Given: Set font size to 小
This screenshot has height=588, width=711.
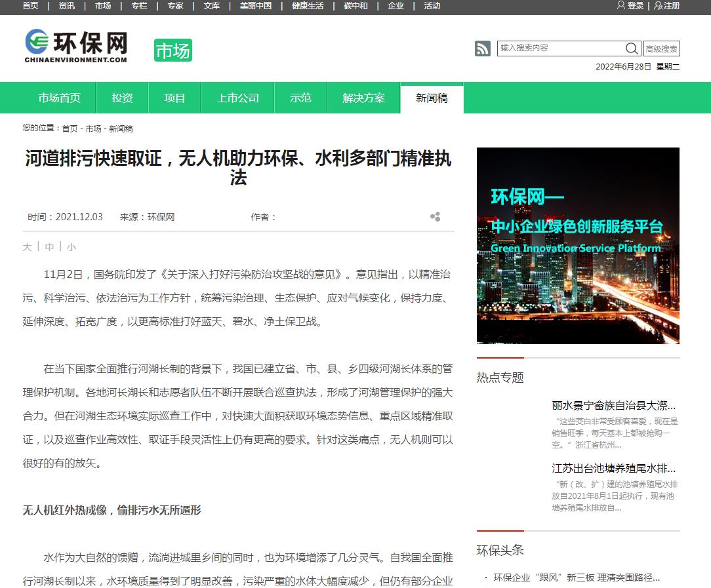Looking at the screenshot, I should [x=71, y=247].
